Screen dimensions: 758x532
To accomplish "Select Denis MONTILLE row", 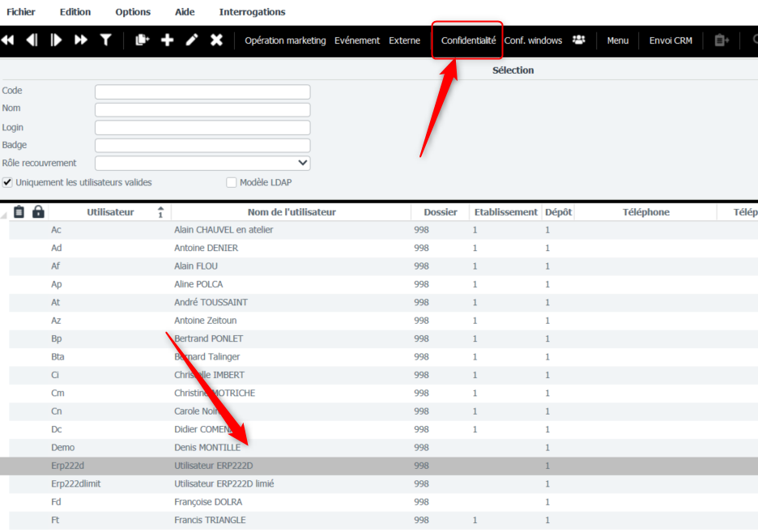I will (x=383, y=448).
